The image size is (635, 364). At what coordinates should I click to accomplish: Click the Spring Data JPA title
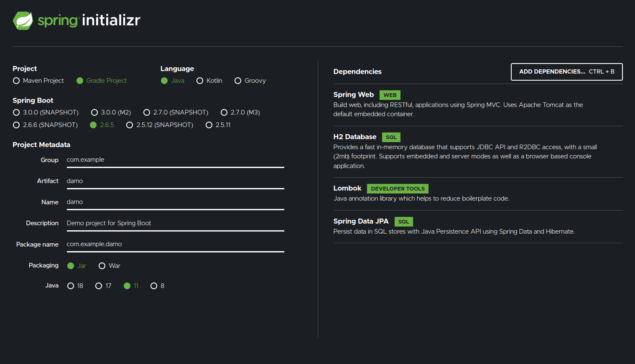tap(361, 221)
